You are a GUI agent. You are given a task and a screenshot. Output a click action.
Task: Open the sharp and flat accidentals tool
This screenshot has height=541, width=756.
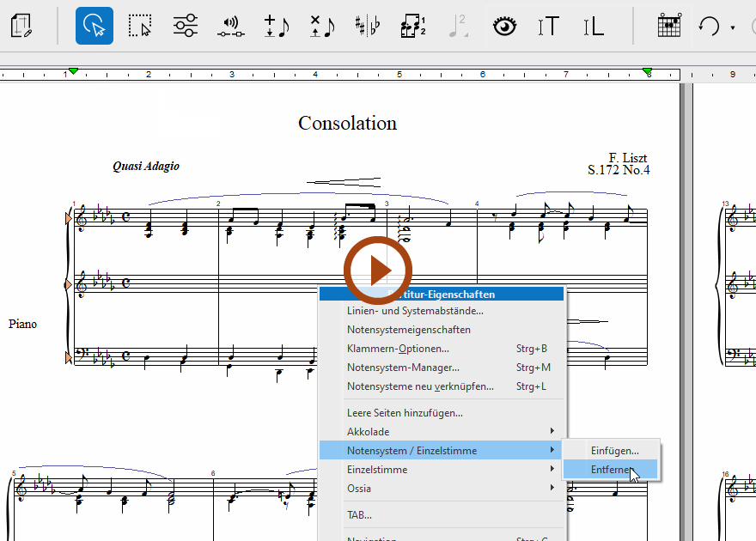click(x=368, y=26)
